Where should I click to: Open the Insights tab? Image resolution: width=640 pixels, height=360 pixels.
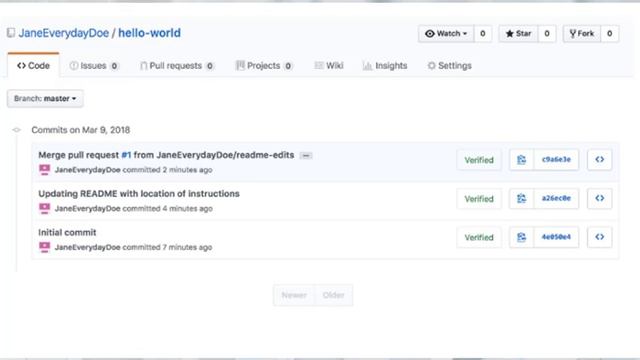click(x=385, y=66)
